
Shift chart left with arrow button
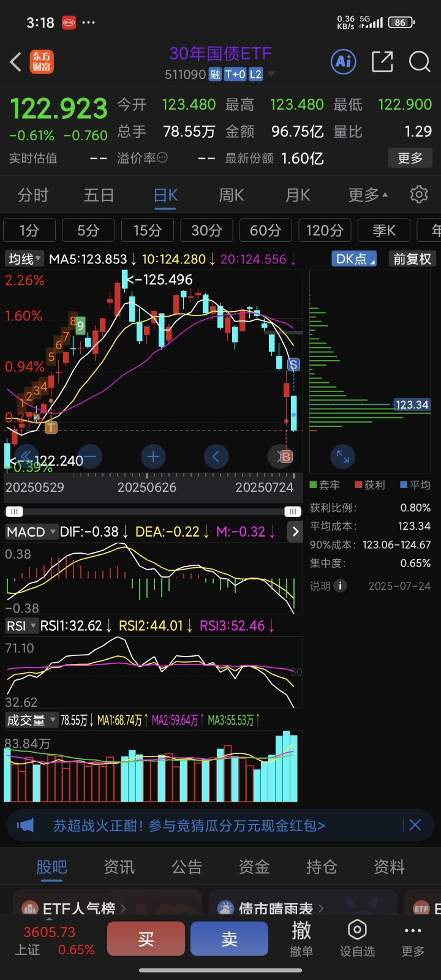[x=216, y=456]
